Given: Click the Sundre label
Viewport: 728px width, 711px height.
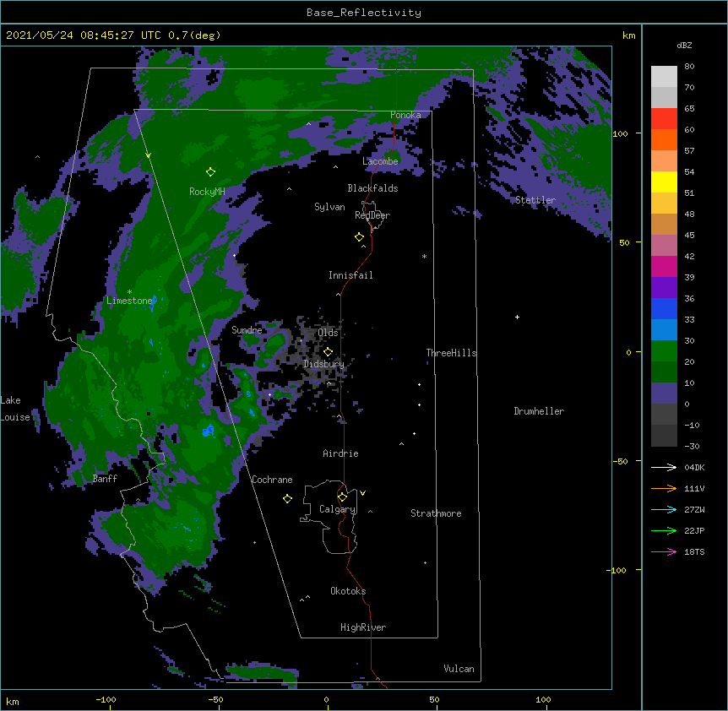Looking at the screenshot, I should click(x=247, y=330).
